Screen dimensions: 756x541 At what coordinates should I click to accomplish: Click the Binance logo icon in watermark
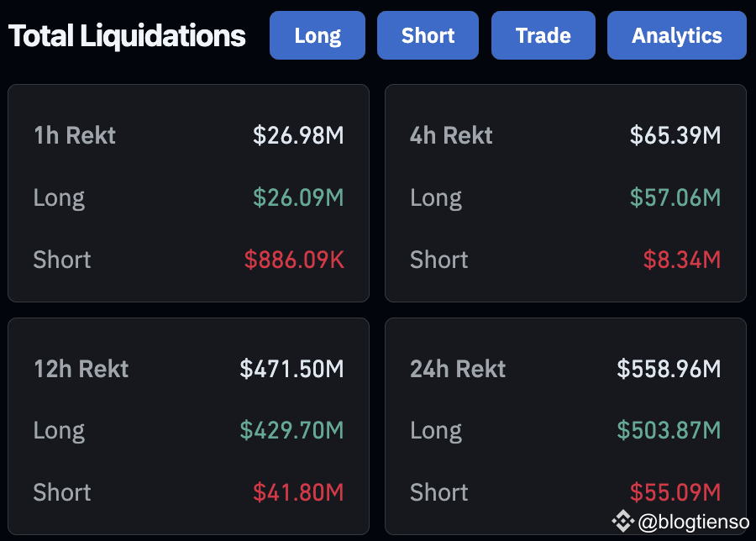622,522
